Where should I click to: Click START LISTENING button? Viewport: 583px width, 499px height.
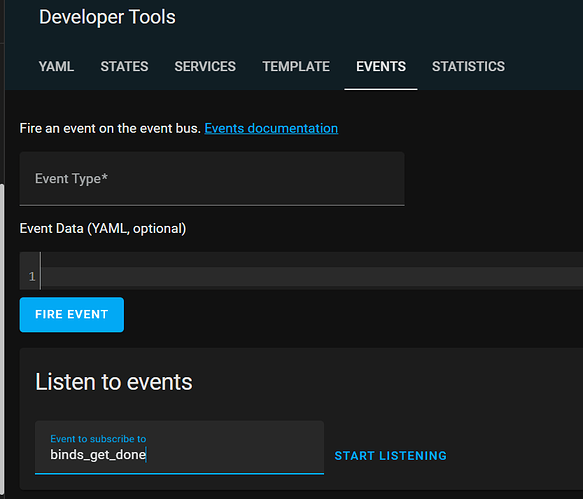[x=390, y=455]
